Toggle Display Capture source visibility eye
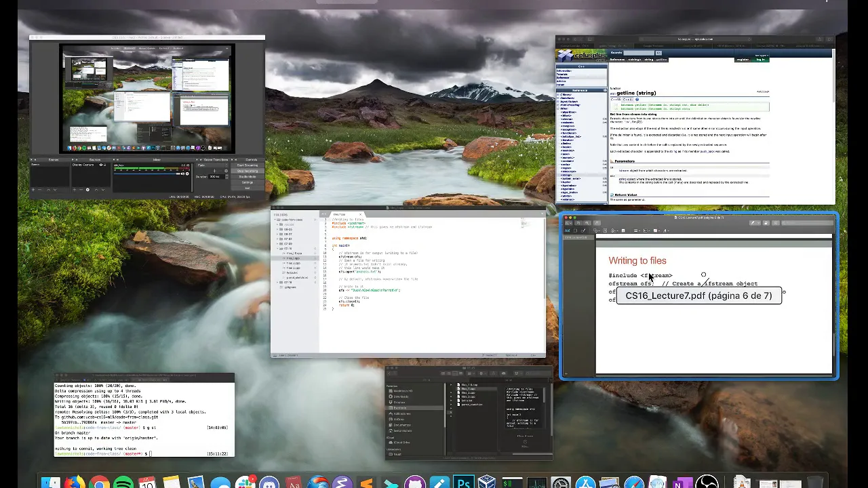Screen dimensions: 868x488 [101, 165]
